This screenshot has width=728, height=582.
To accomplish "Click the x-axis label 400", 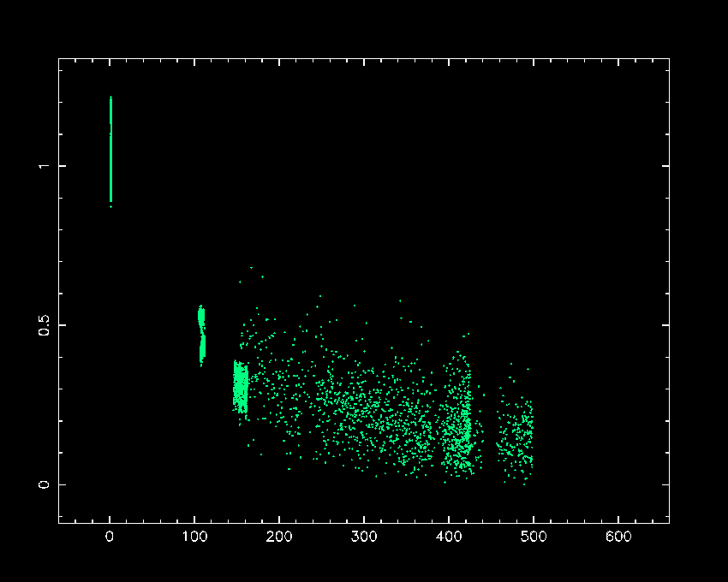I will click(x=449, y=537).
